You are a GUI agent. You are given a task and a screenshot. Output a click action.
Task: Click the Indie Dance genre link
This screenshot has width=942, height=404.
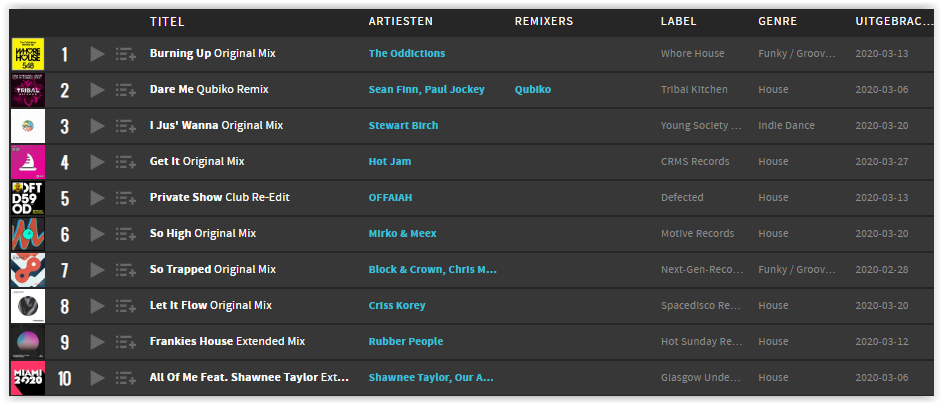(786, 126)
